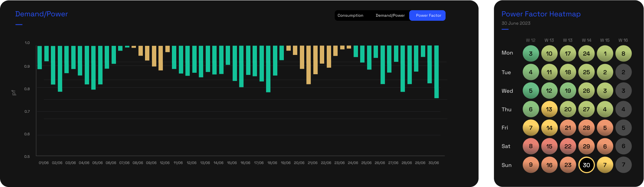Select yellow day 13 in the Thu row
Viewport: 644px width, 187px height.
click(549, 109)
